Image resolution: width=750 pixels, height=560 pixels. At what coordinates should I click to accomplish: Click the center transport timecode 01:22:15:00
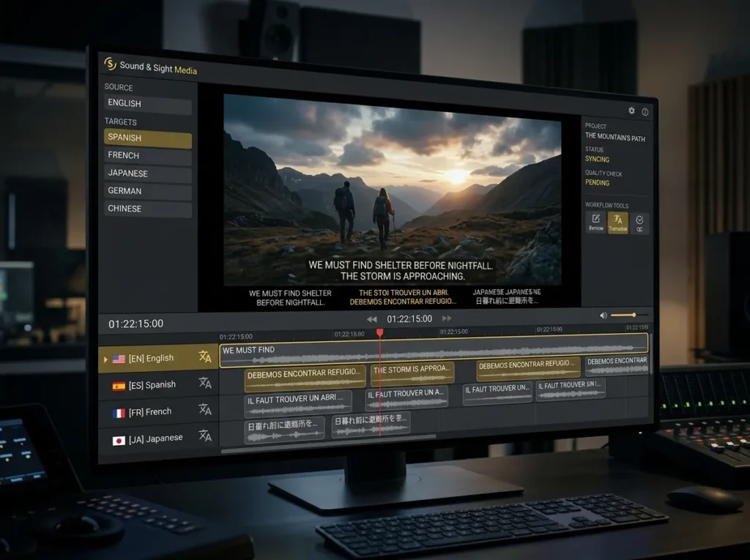coord(409,319)
